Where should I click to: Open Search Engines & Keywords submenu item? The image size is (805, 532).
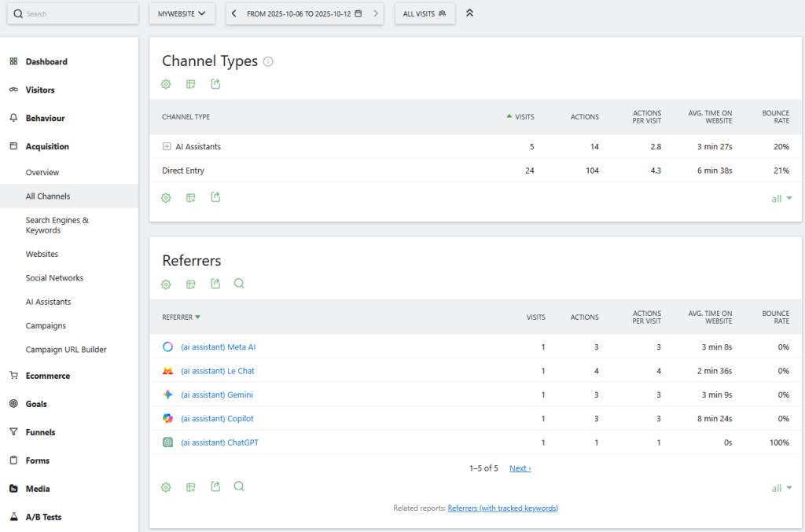coord(57,226)
